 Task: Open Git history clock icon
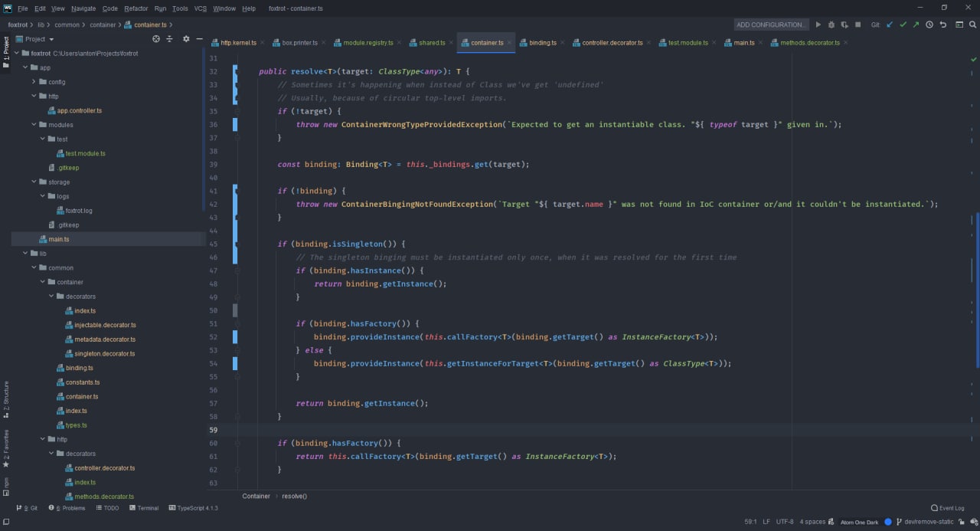(x=929, y=25)
